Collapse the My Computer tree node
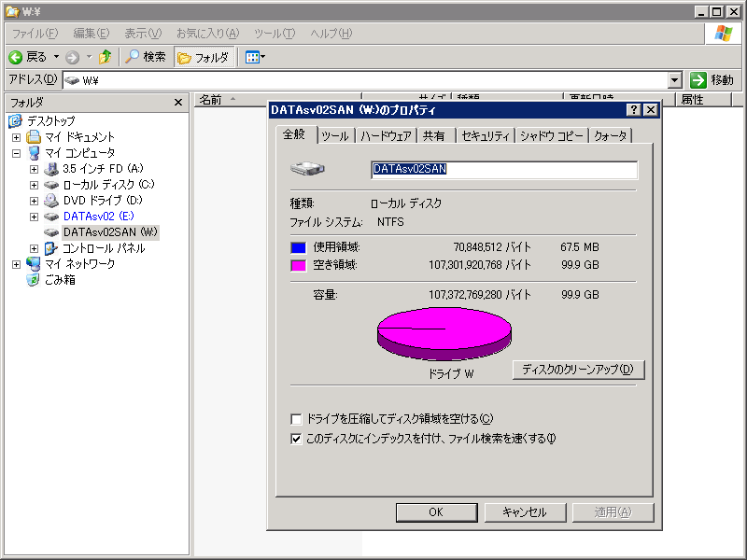Screen dimensions: 747x560 pos(16,153)
